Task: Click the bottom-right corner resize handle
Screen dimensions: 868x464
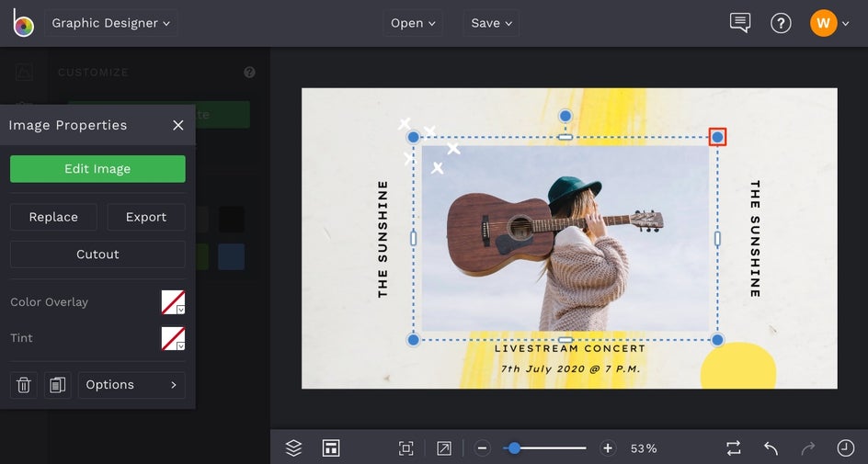Action: 717,340
